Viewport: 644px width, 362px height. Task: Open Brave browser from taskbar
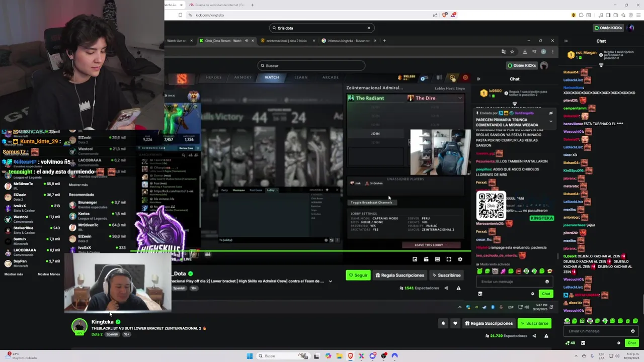(350, 356)
